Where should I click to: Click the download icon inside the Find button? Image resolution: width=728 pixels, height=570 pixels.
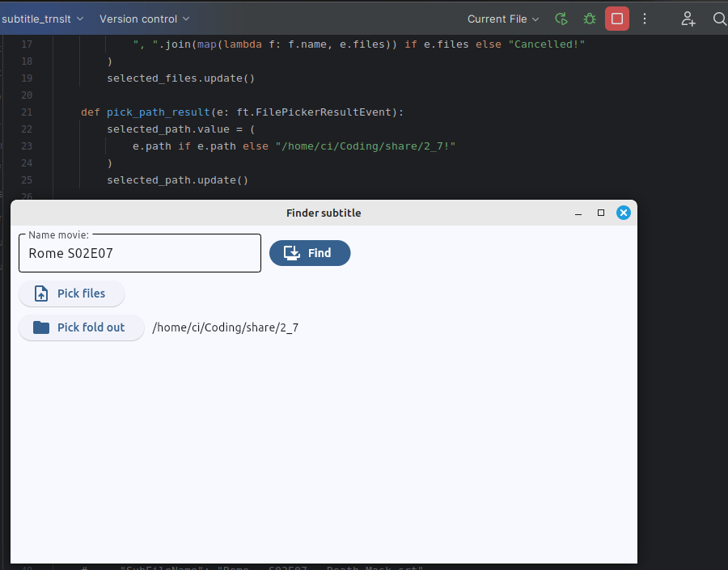(x=291, y=253)
